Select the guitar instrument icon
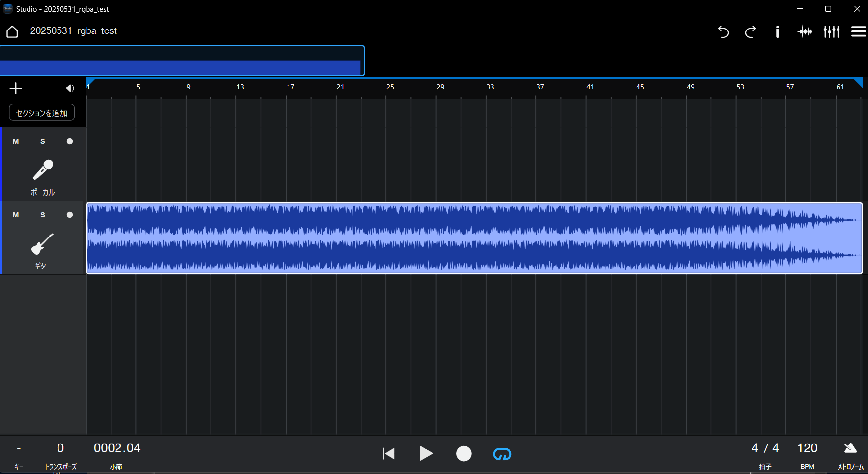 point(42,244)
